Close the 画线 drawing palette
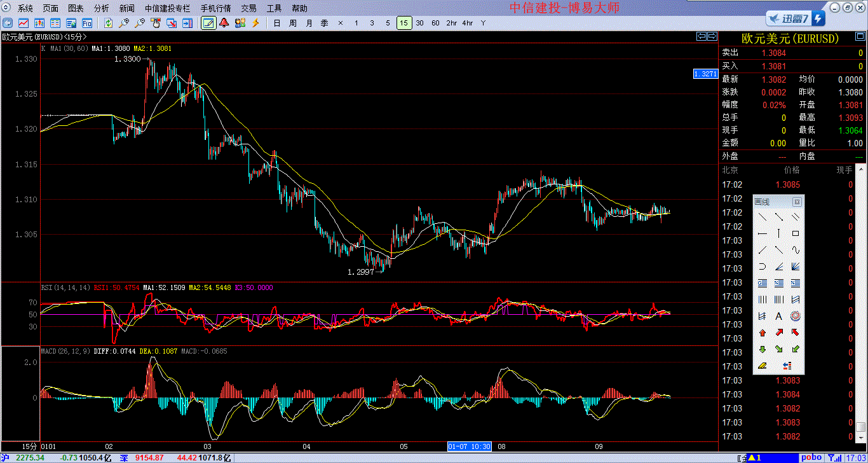The width and height of the screenshot is (868, 463). (x=797, y=202)
